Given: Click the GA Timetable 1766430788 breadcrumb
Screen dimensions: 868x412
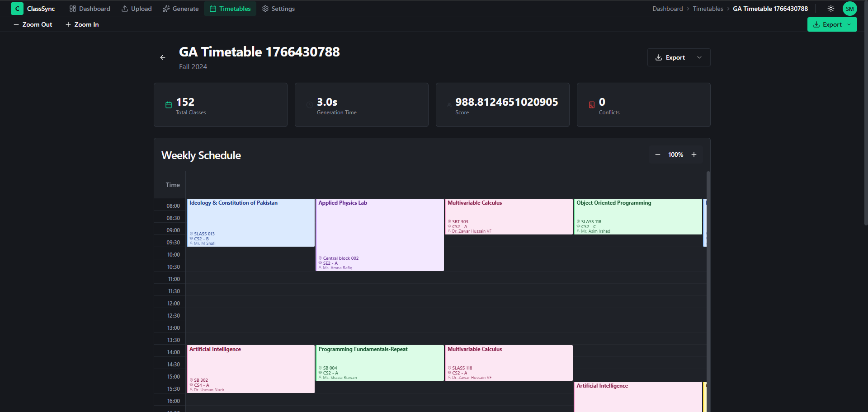Looking at the screenshot, I should point(770,9).
